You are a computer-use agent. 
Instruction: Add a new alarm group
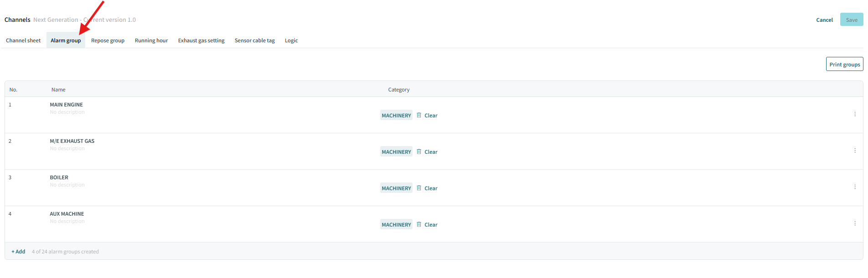18,252
